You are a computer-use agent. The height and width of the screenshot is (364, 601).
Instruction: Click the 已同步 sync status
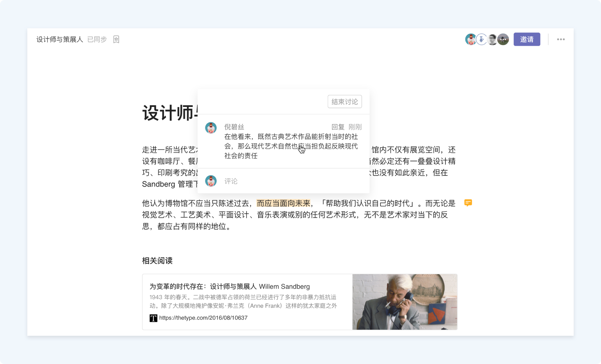pos(97,39)
